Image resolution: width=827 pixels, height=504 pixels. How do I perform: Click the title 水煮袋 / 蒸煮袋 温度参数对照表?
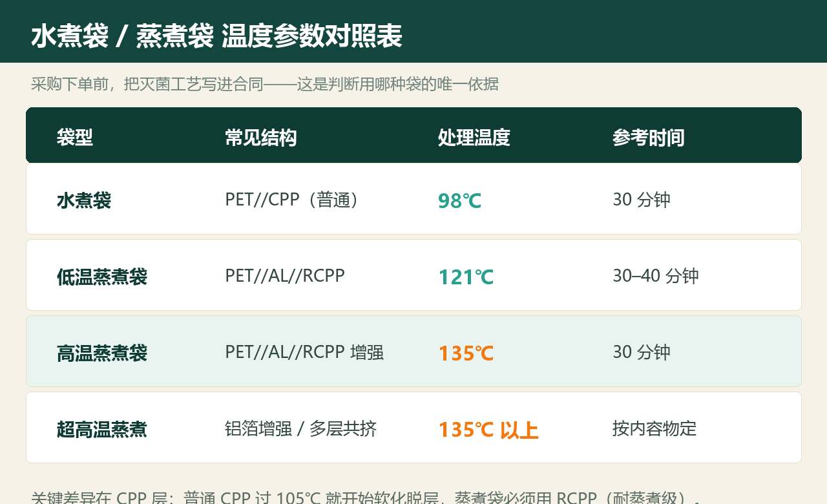[x=216, y=36]
